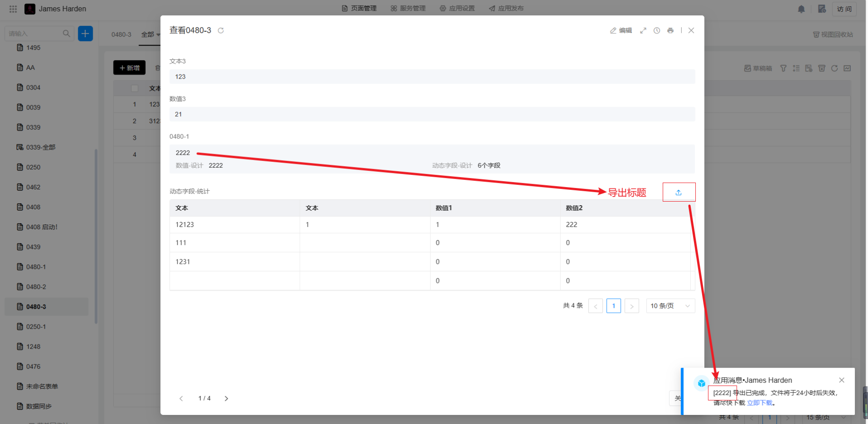
Task: Refresh the 查看0480-3 record
Action: (221, 31)
